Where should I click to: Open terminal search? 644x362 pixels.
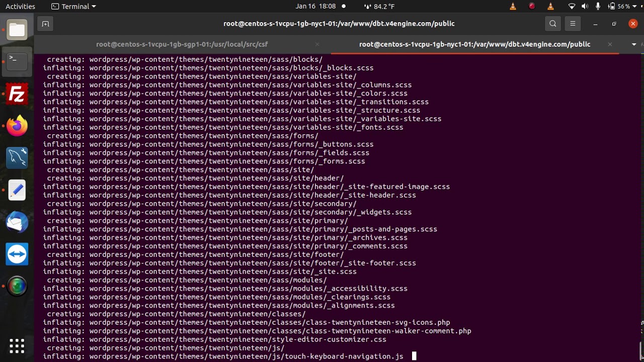click(x=553, y=24)
